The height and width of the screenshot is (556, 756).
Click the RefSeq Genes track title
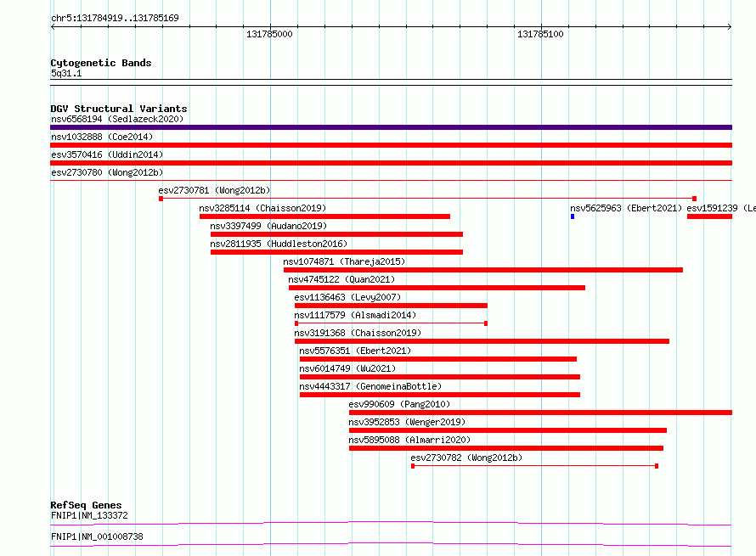pyautogui.click(x=86, y=505)
